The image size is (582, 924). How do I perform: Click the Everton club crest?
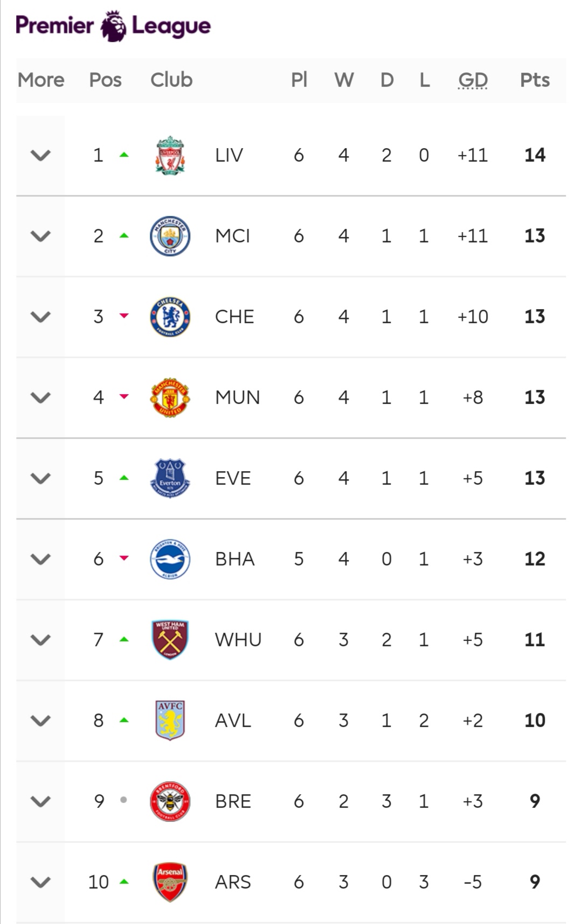170,478
